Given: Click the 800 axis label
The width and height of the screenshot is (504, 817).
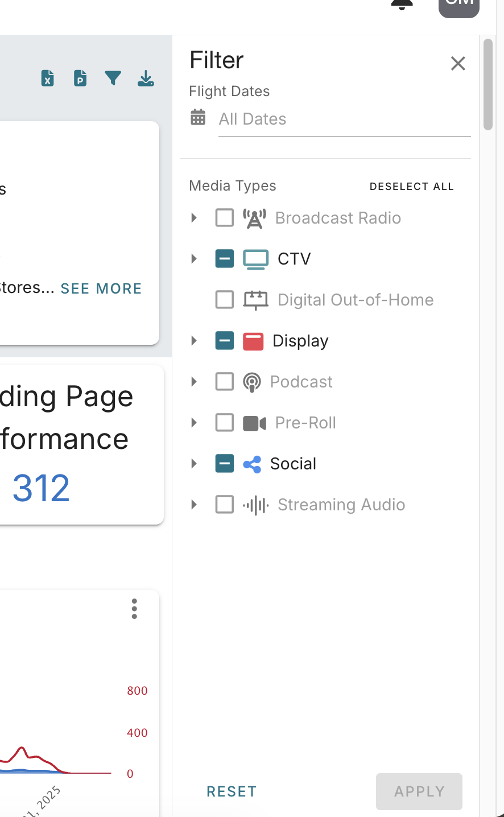Looking at the screenshot, I should coord(137,691).
